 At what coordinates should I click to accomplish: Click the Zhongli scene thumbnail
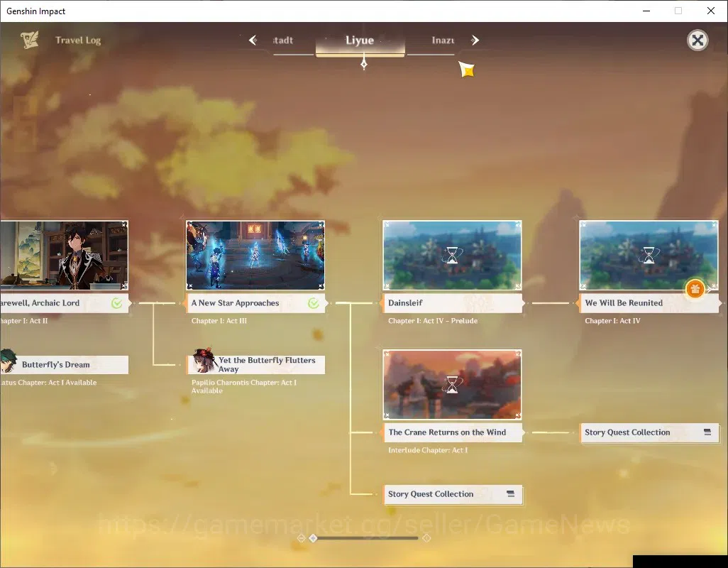64,256
